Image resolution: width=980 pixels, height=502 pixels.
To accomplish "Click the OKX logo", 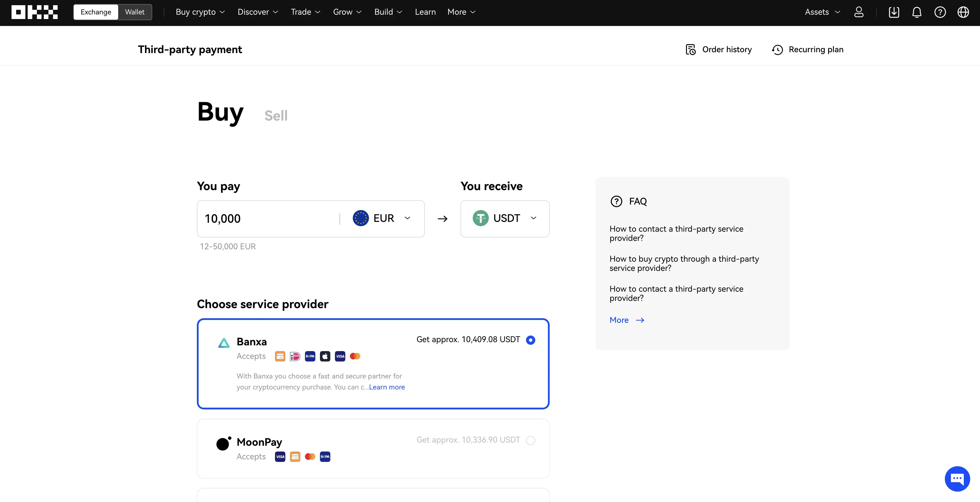I will 35,12.
